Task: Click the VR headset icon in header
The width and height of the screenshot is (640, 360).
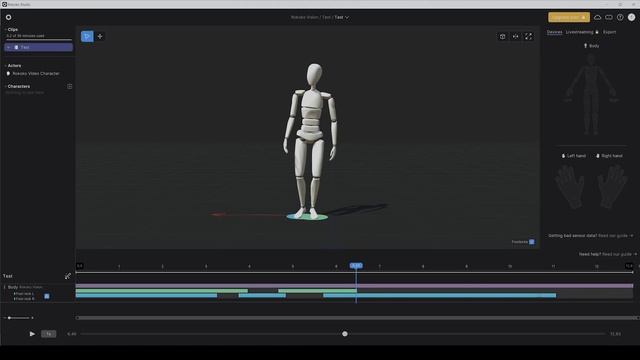Action: (x=609, y=17)
